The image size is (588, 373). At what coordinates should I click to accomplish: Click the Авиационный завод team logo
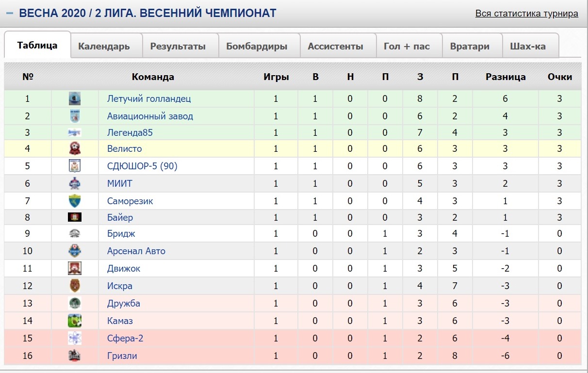tap(75, 116)
